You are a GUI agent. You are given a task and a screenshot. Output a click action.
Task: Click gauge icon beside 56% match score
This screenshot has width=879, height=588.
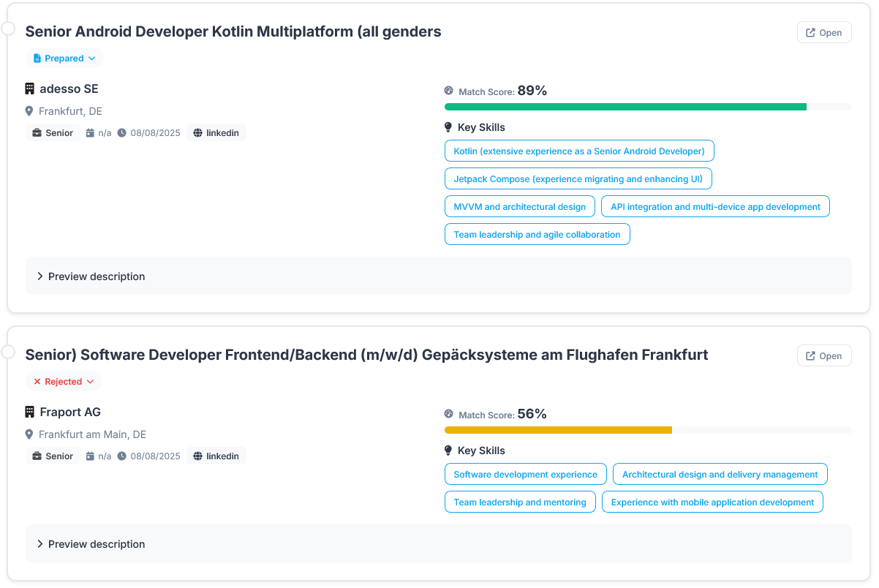449,414
